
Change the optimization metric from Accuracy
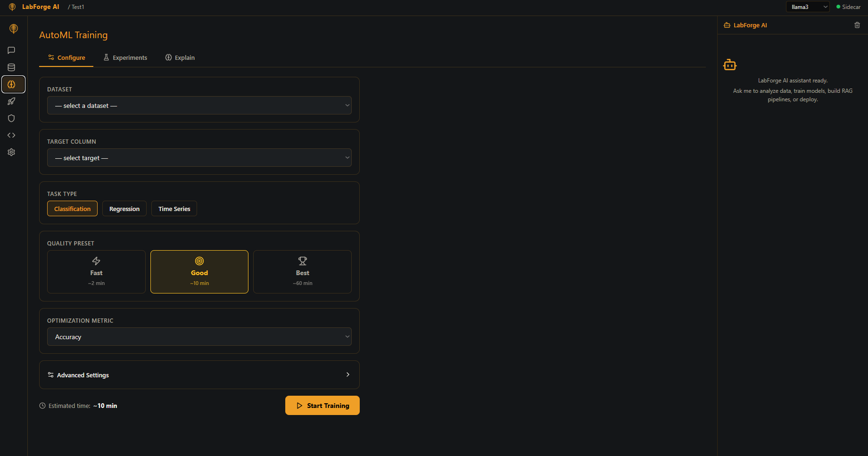click(199, 336)
